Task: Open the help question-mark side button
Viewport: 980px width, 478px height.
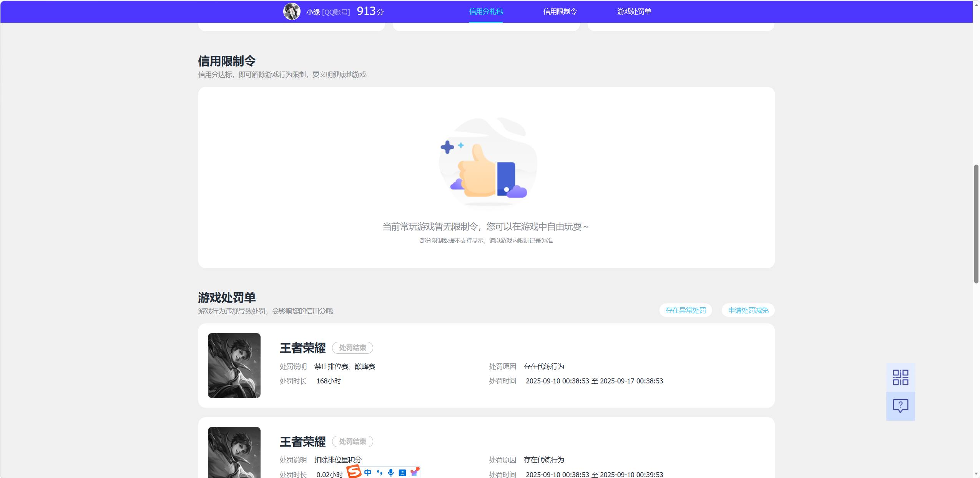Action: click(x=900, y=406)
